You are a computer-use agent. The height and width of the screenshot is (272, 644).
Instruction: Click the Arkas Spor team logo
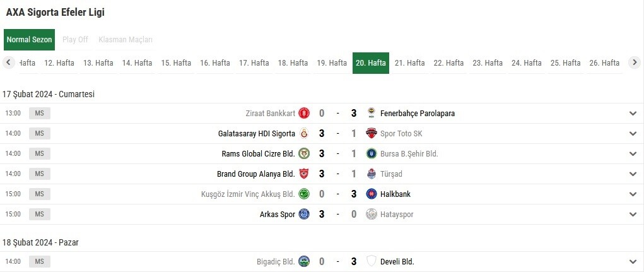point(304,214)
